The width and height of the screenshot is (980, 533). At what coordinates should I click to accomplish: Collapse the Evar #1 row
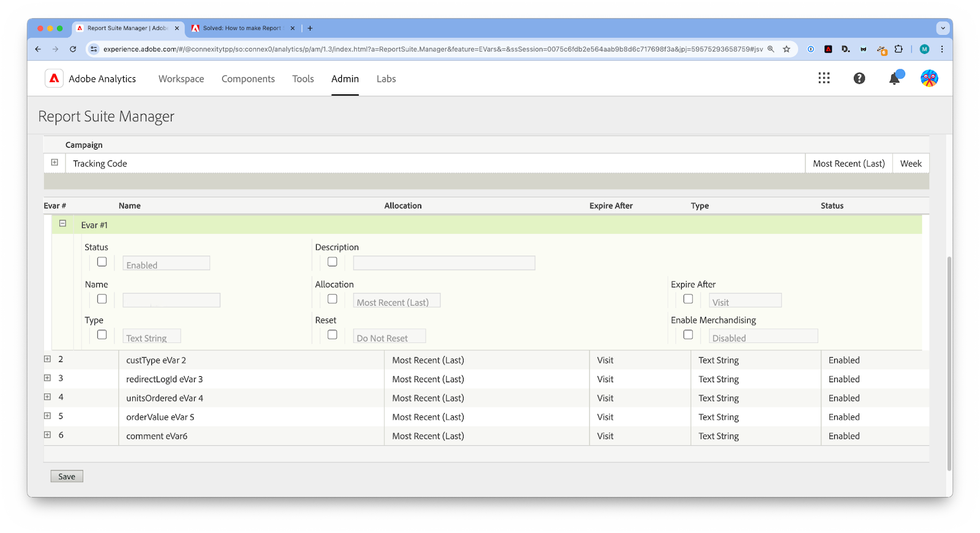pyautogui.click(x=62, y=224)
